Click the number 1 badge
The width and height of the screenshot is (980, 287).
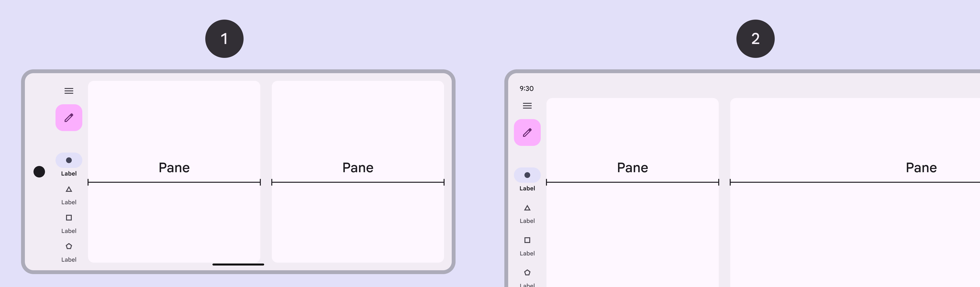224,39
